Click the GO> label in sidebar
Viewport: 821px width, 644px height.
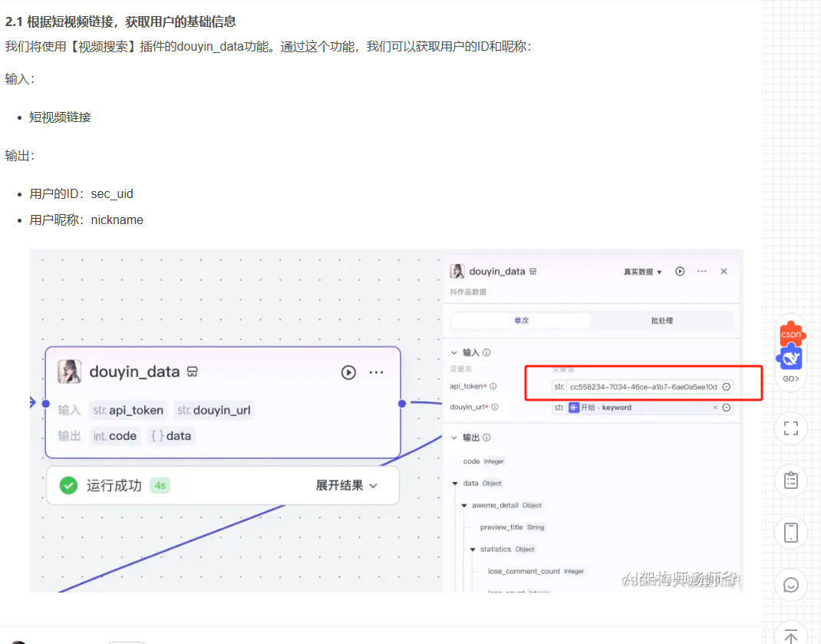tap(790, 378)
